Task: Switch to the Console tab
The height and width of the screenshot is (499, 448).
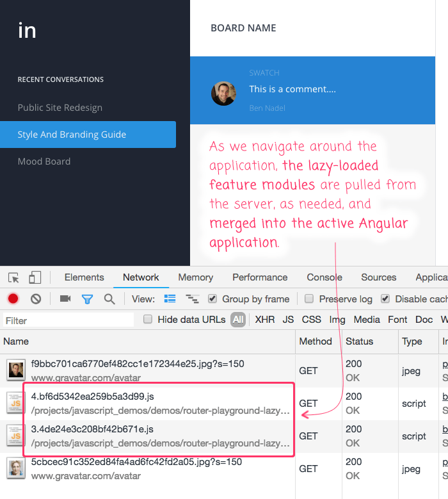Action: [x=324, y=277]
